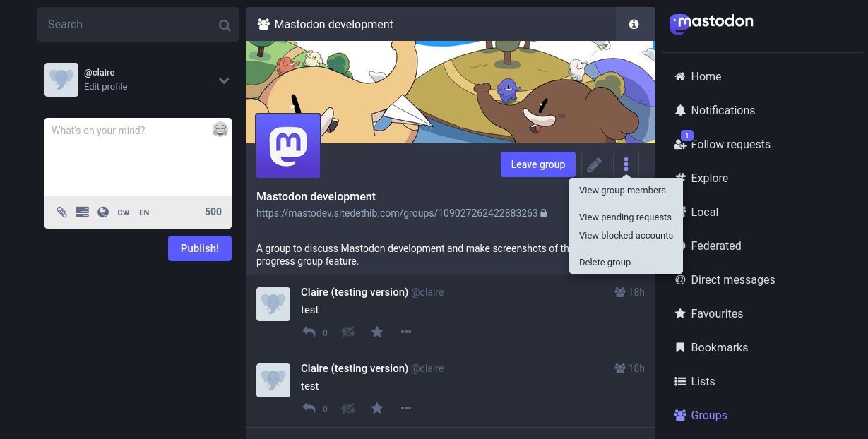Expand the @claire account chevron

click(224, 80)
